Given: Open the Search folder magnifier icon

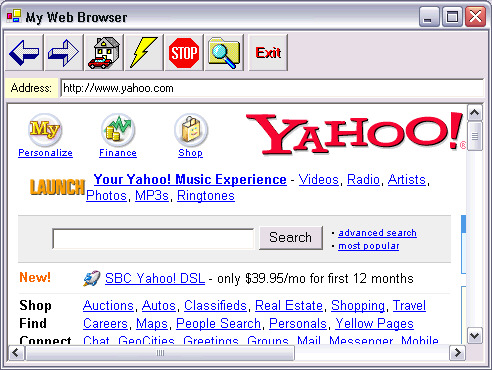Looking at the screenshot, I should 224,52.
